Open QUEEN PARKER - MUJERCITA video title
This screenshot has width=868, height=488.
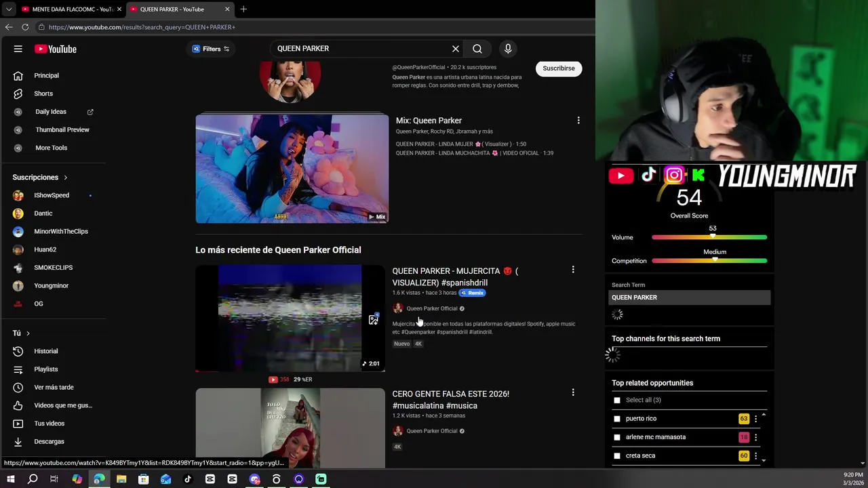pos(455,277)
